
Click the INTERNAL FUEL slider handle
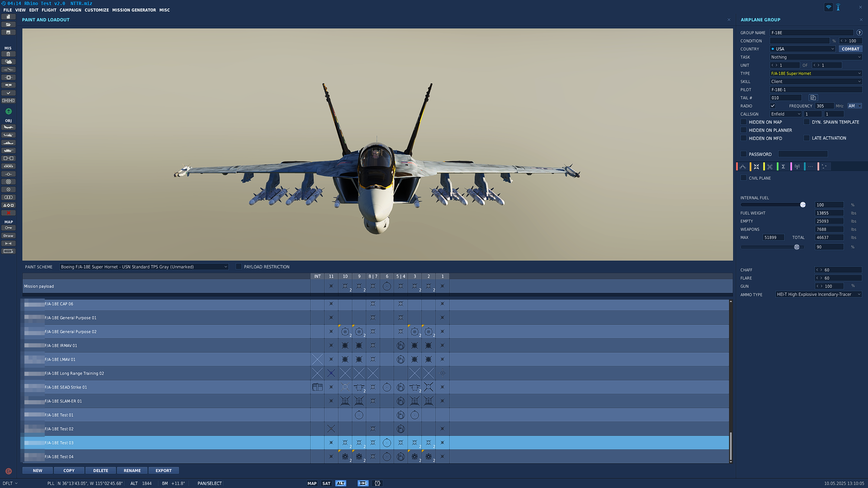click(x=803, y=205)
